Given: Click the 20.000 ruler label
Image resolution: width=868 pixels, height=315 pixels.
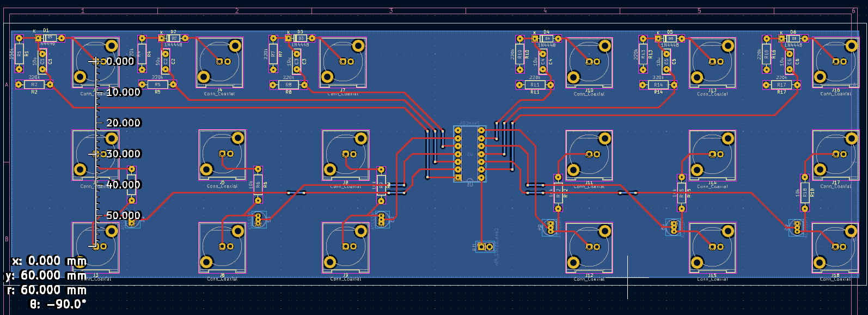Looking at the screenshot, I should coord(124,123).
